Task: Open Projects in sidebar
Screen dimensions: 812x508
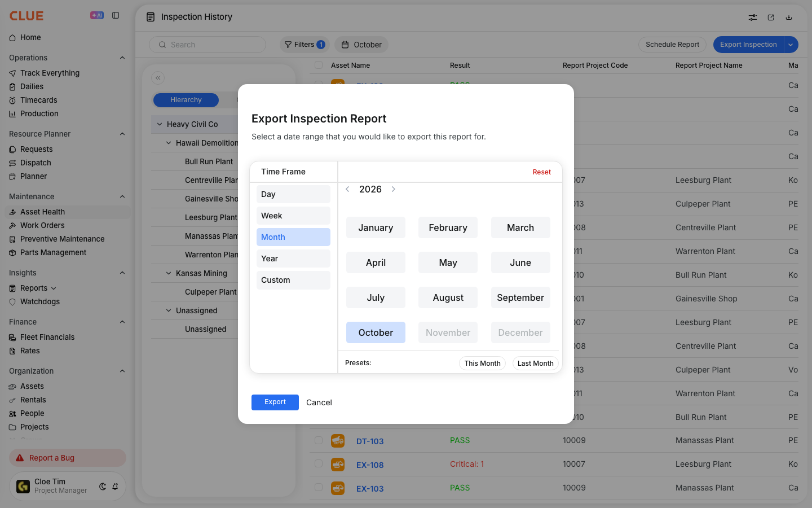Action: click(34, 427)
